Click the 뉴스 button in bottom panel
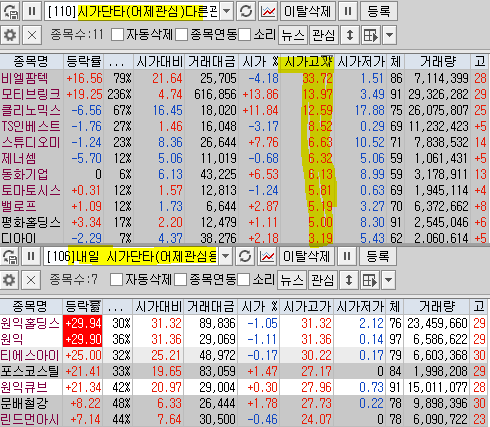The width and height of the screenshot is (490, 427). click(x=292, y=280)
